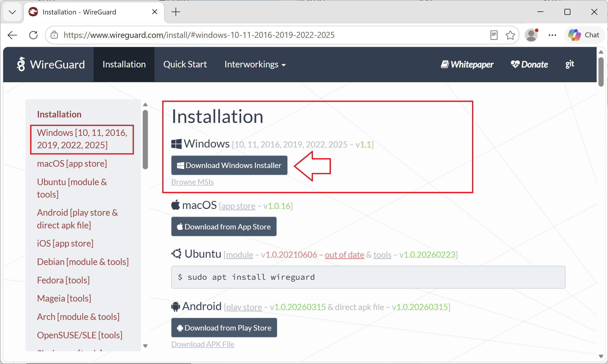Select Mageia [tools] in sidebar
Screen dimensions: 608x364
point(64,298)
